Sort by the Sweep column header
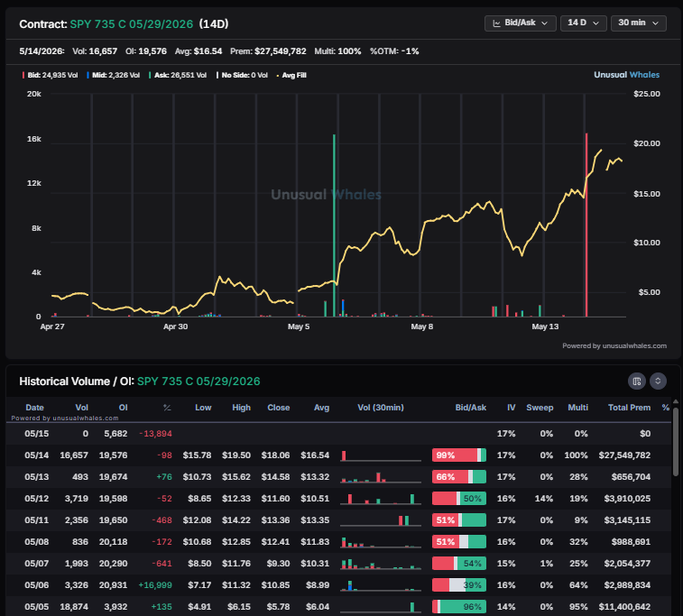 pyautogui.click(x=540, y=408)
